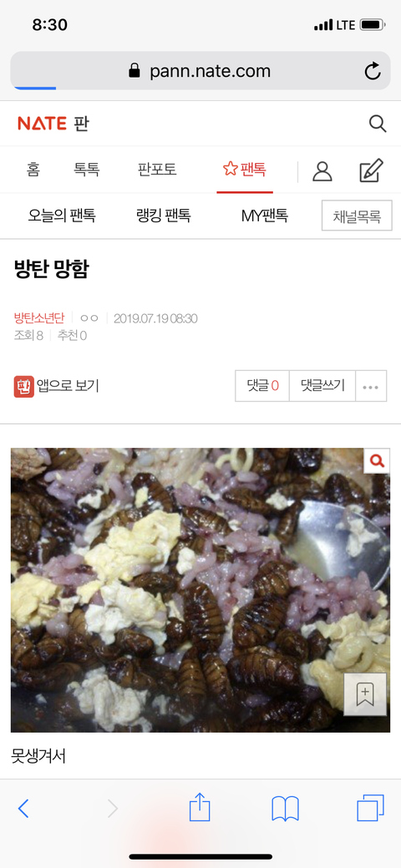The width and height of the screenshot is (401, 868).
Task: Open the Safari share sheet icon
Action: coord(200,807)
